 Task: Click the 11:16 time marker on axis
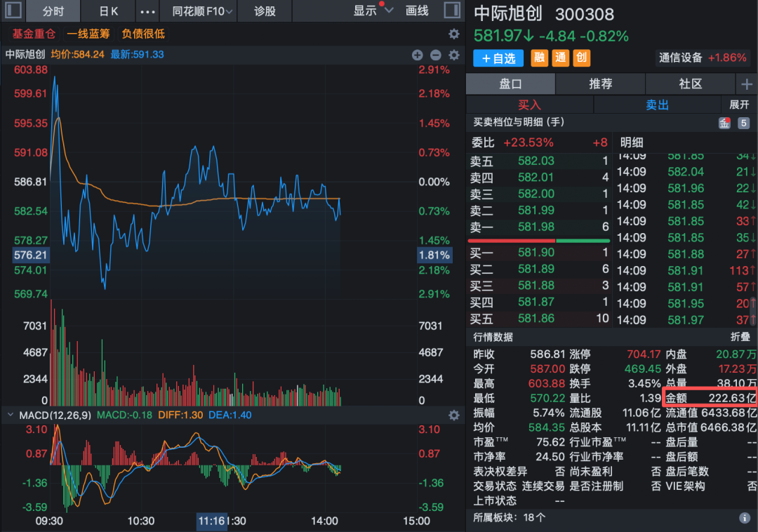tap(211, 521)
